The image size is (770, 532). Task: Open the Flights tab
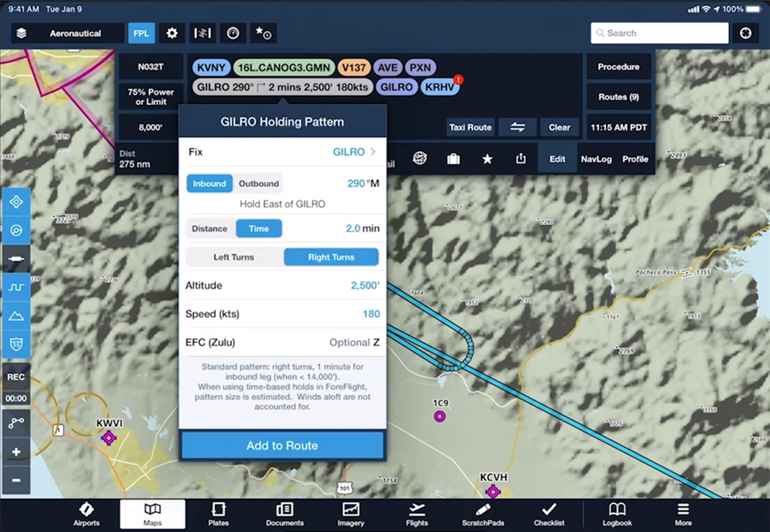(x=416, y=515)
